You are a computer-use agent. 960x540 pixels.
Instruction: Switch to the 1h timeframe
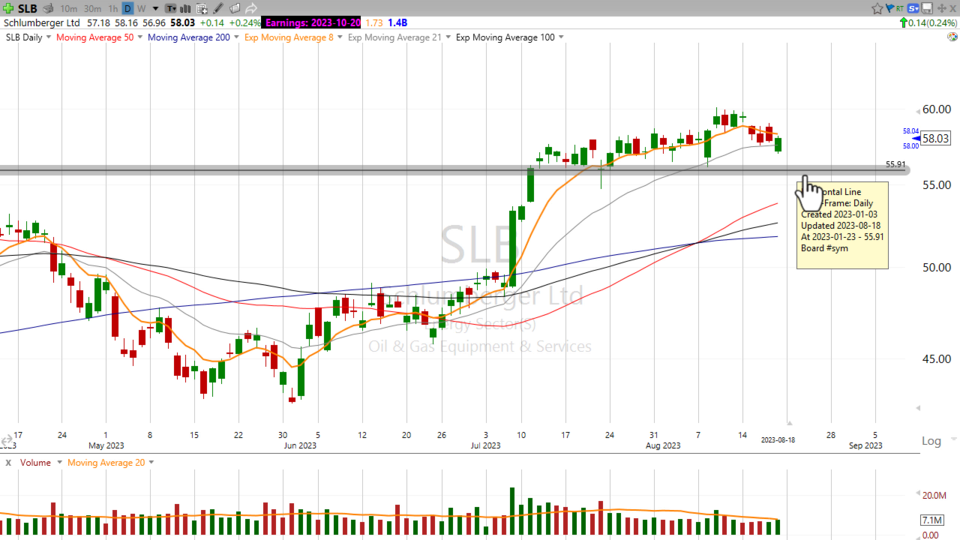pos(113,9)
